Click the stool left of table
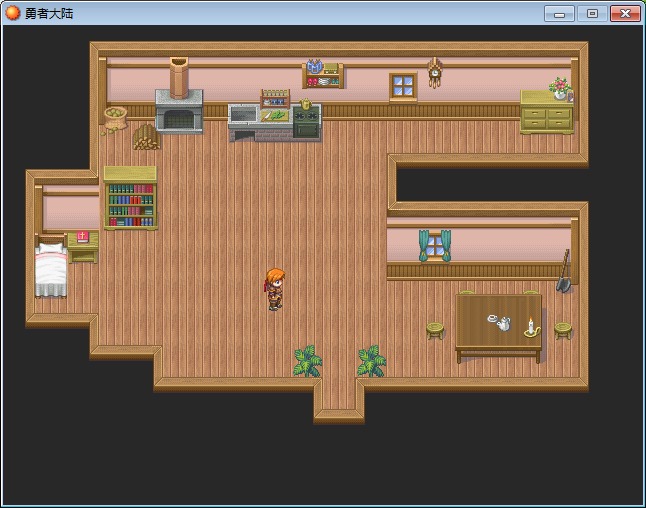The image size is (646, 508). coord(435,330)
